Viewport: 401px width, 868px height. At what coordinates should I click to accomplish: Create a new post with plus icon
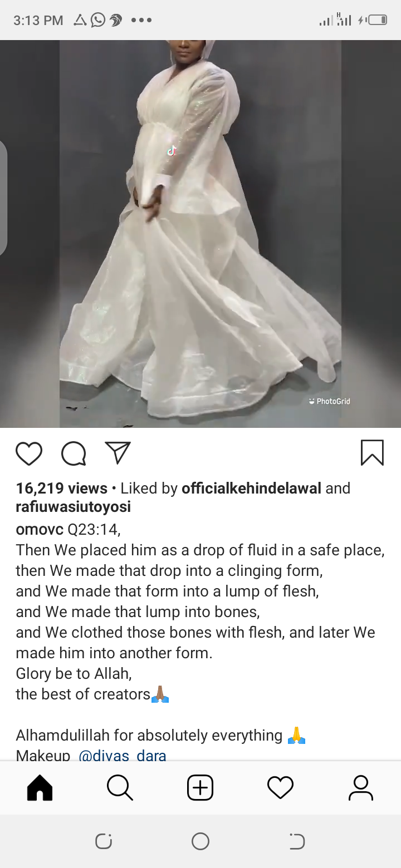click(x=200, y=788)
